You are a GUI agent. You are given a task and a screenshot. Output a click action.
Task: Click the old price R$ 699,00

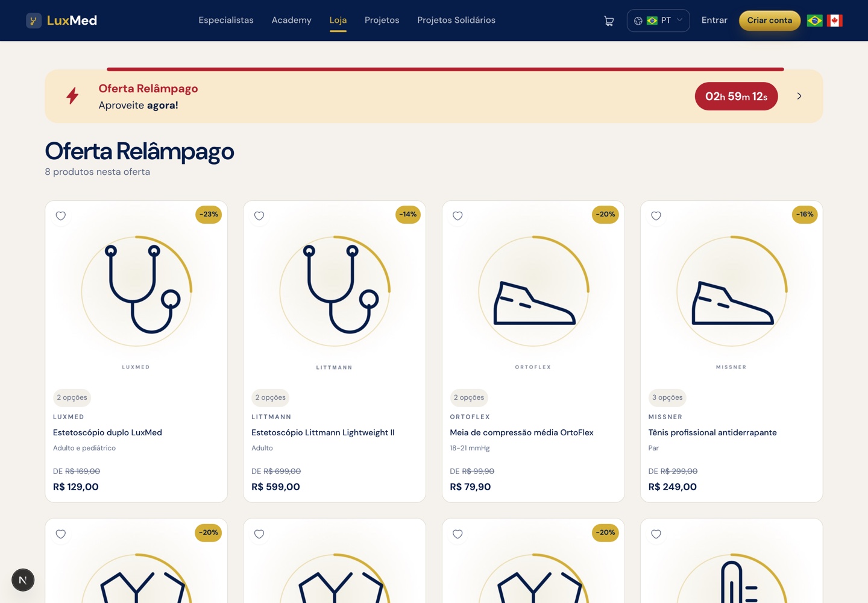282,471
